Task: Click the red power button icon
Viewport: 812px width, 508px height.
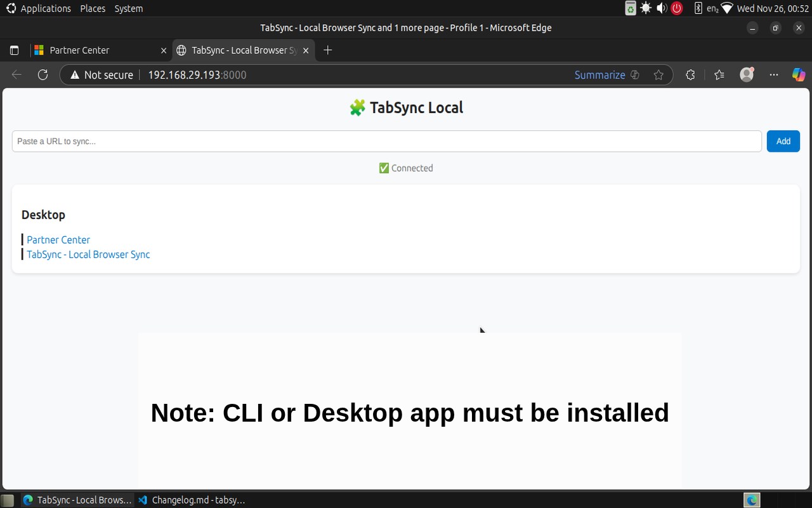Action: [x=677, y=8]
